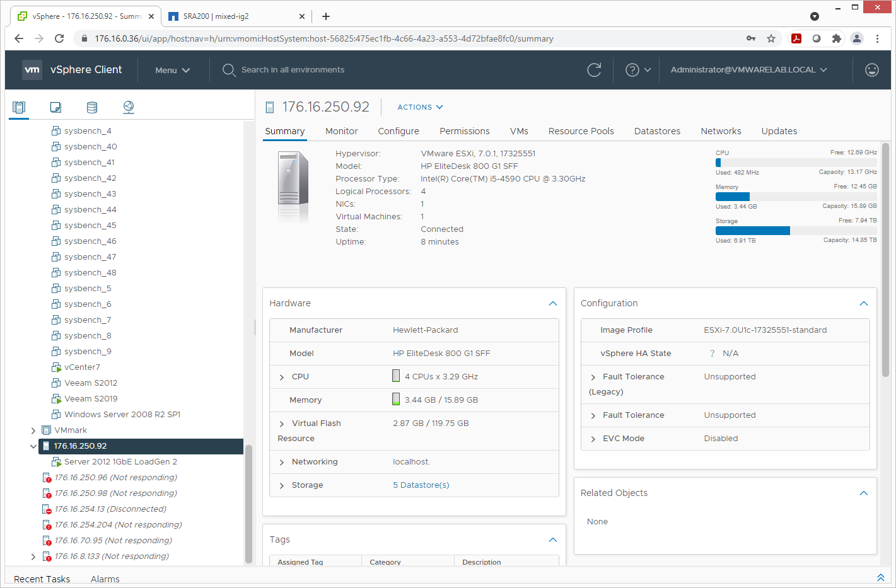The height and width of the screenshot is (588, 896).
Task: Click the Virtual Machines count link
Action: point(422,217)
